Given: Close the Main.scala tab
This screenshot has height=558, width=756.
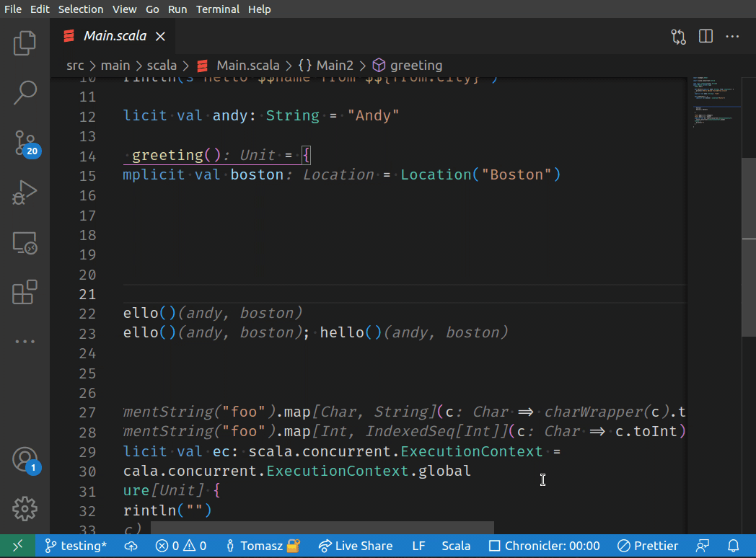Looking at the screenshot, I should click(x=161, y=37).
